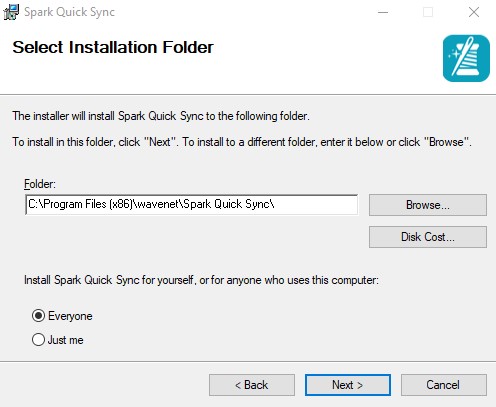This screenshot has width=496, height=407.
Task: Click the 'for yourself, or for anyone' prompt text
Action: coord(201,280)
